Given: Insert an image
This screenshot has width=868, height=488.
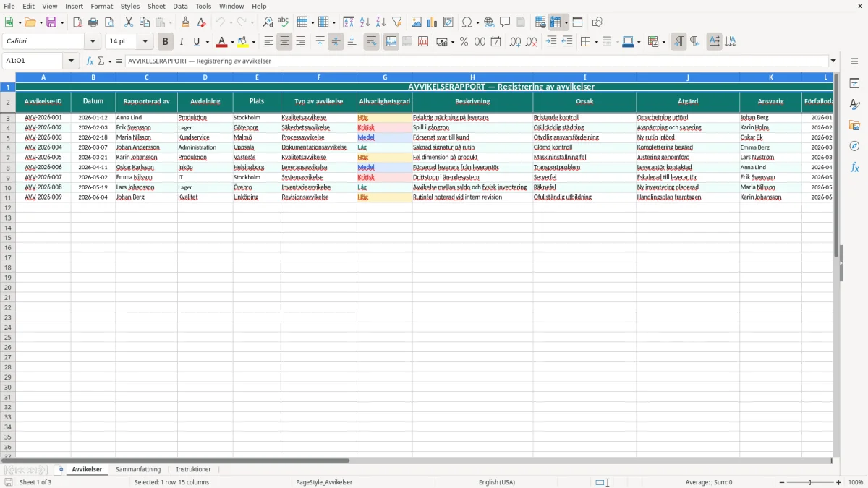Looking at the screenshot, I should tap(417, 22).
